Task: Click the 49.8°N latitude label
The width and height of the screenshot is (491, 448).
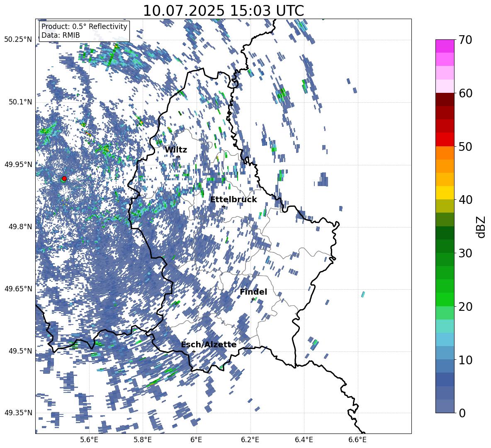Action: click(x=20, y=227)
